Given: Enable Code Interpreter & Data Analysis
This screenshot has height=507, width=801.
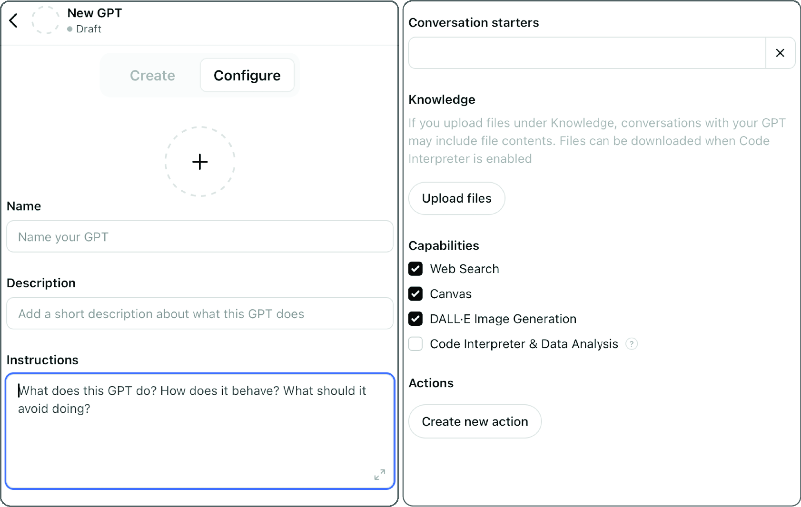Looking at the screenshot, I should [415, 344].
